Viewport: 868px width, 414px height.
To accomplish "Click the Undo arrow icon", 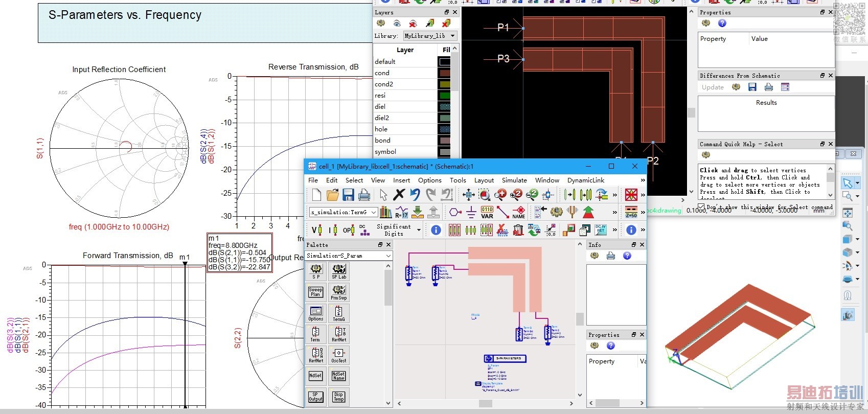I will [415, 195].
